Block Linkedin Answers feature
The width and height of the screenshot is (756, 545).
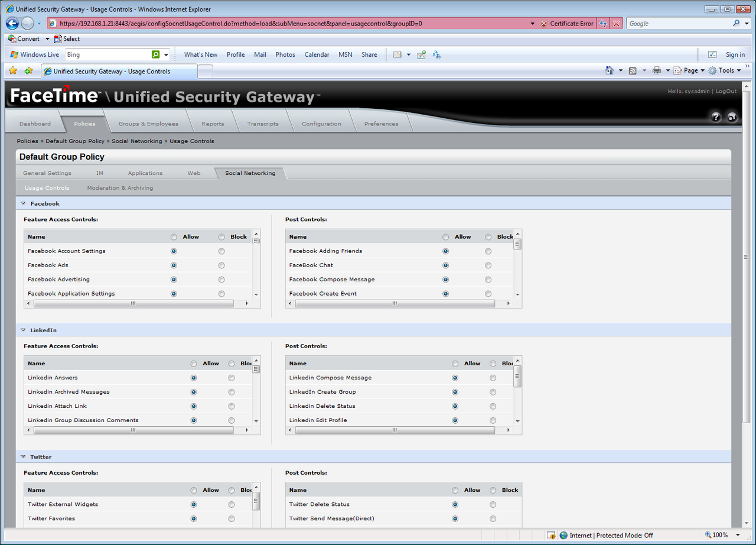(232, 378)
